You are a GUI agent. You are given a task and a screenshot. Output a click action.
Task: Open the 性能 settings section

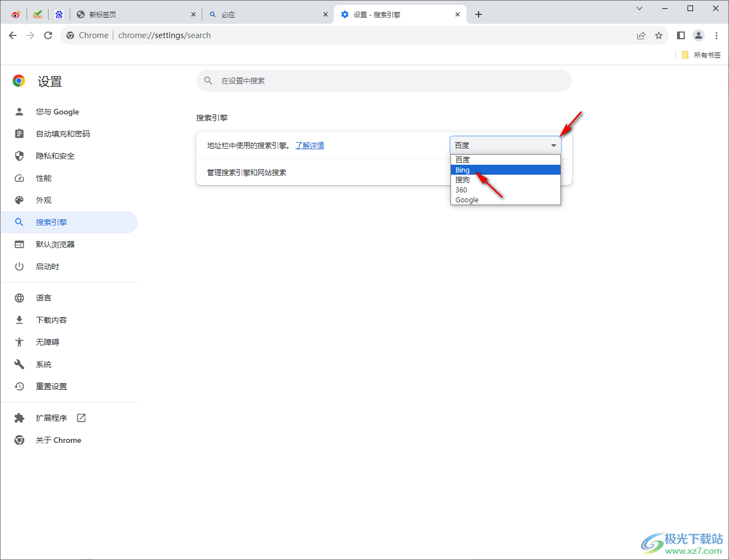69,178
